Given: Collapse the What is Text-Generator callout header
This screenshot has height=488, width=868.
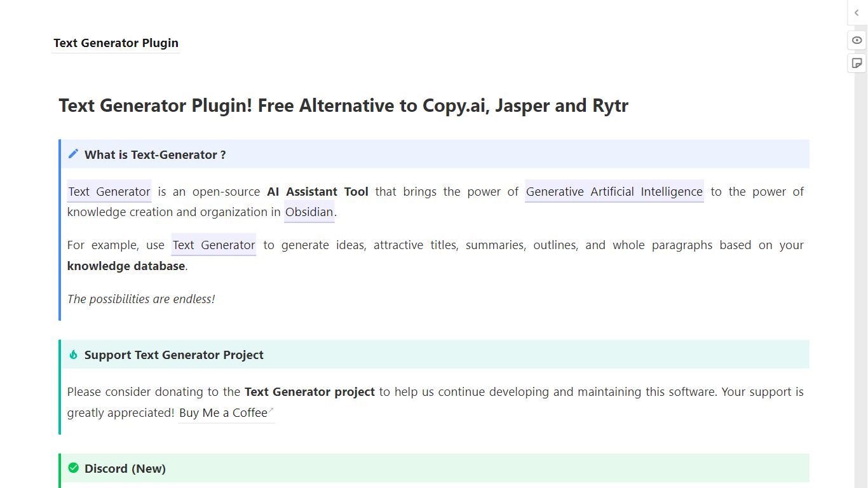Looking at the screenshot, I should click(x=155, y=154).
